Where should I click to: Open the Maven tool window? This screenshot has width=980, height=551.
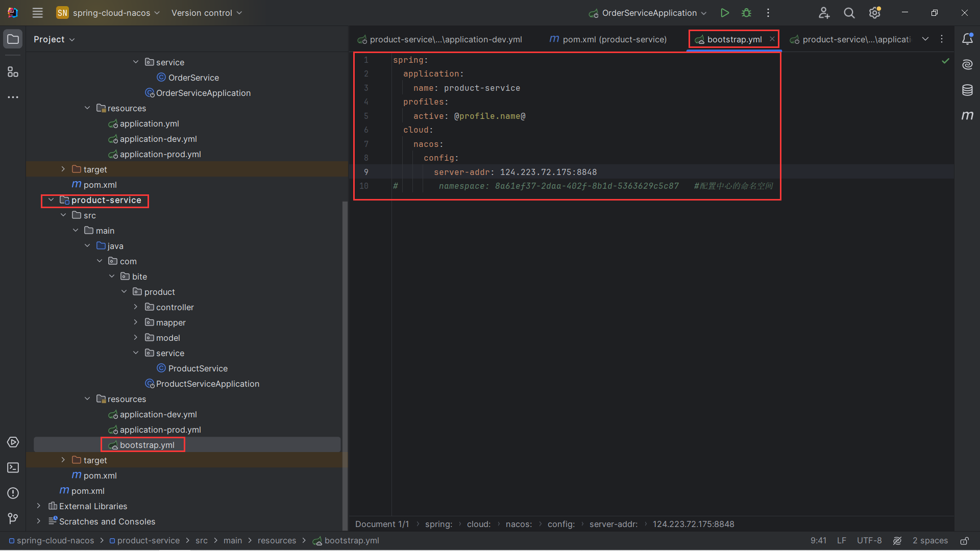(x=967, y=115)
